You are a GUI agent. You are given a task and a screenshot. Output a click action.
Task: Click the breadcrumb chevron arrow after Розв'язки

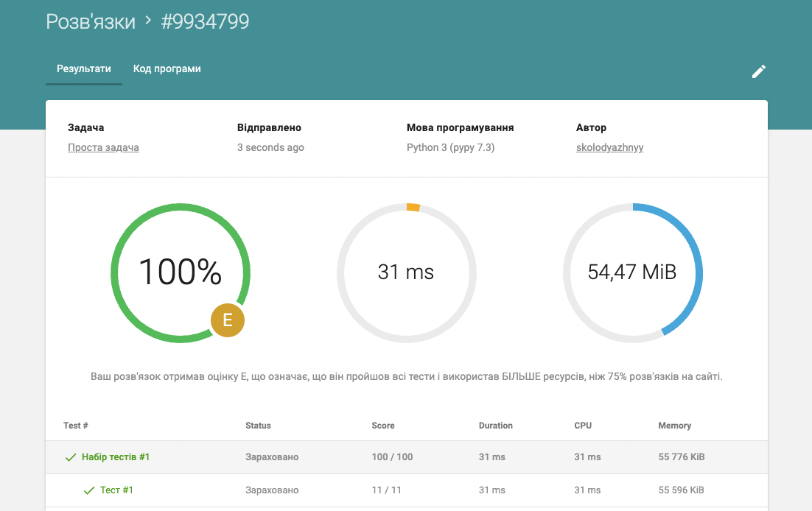pyautogui.click(x=148, y=20)
